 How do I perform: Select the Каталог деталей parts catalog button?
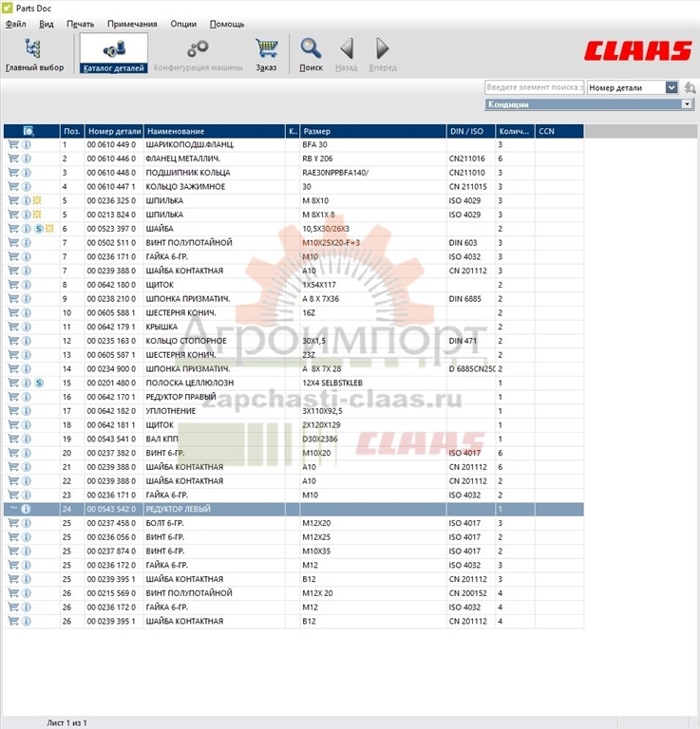coord(113,53)
